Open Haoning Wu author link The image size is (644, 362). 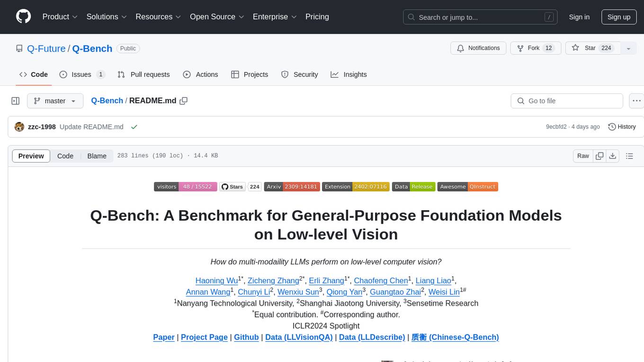217,281
